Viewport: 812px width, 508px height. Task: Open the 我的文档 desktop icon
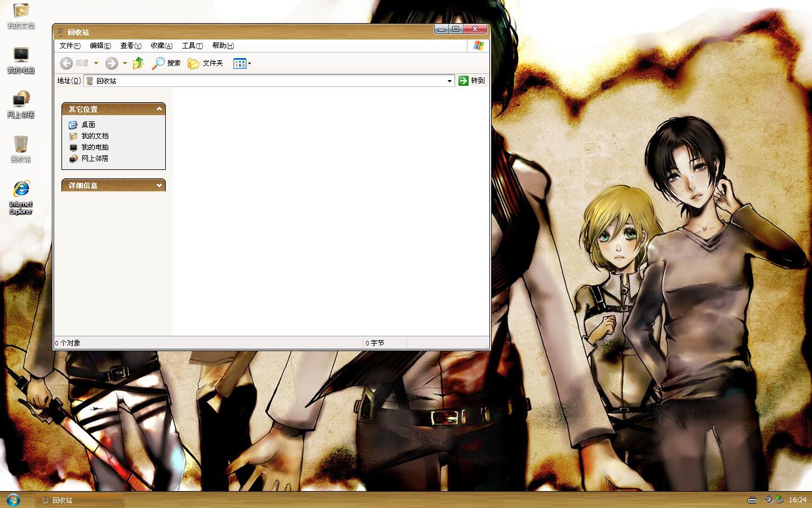click(21, 16)
